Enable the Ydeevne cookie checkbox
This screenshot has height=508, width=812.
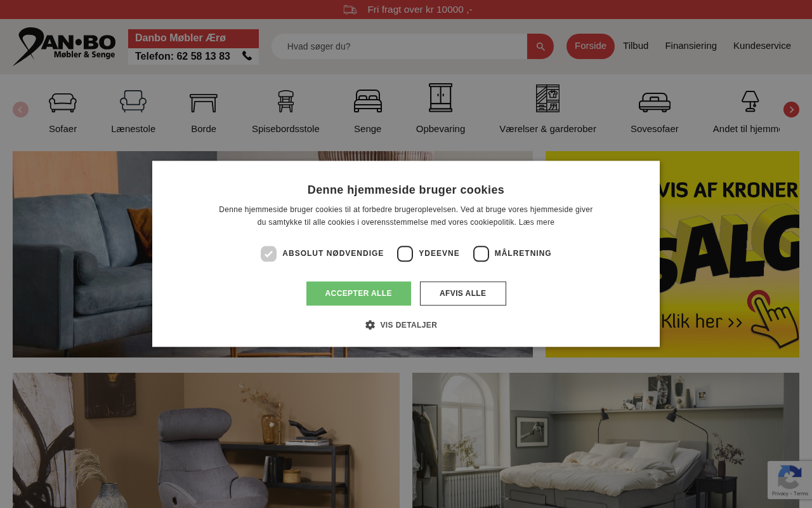[x=405, y=254]
